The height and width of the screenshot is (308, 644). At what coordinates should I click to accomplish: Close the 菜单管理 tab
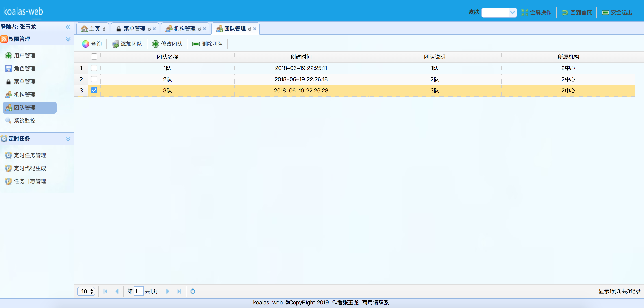click(x=154, y=29)
